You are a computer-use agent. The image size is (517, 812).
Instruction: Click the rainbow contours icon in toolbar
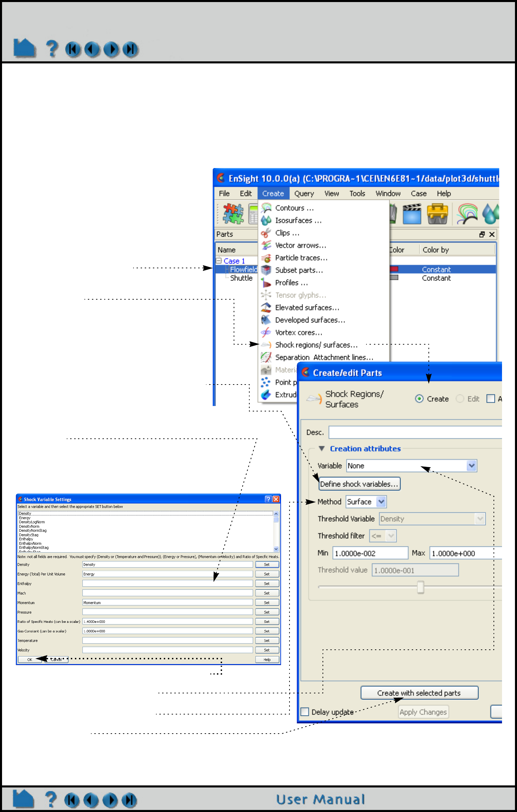pyautogui.click(x=467, y=214)
